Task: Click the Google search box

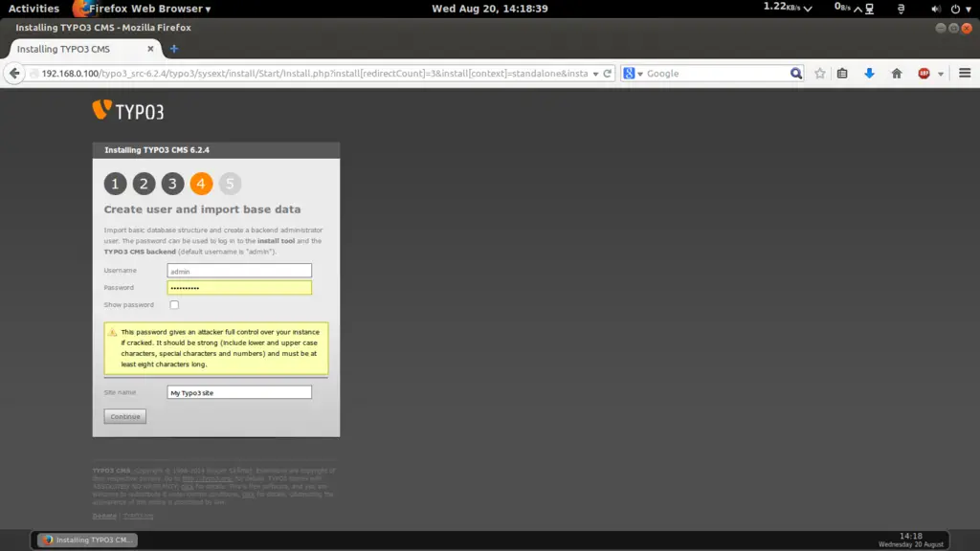Action: point(717,74)
